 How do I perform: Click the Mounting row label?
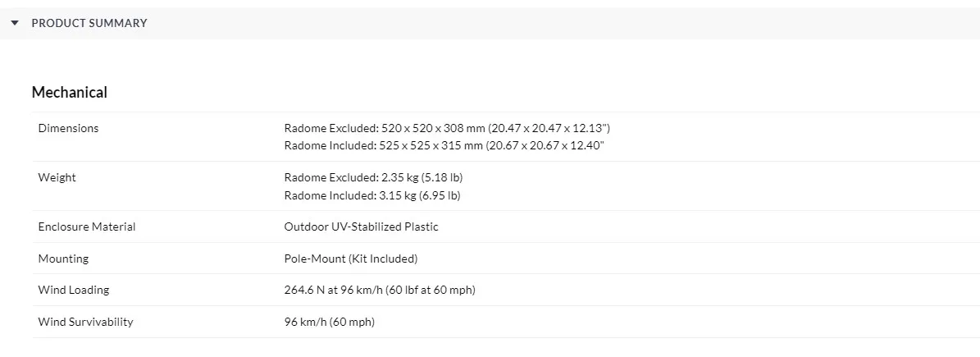point(63,259)
